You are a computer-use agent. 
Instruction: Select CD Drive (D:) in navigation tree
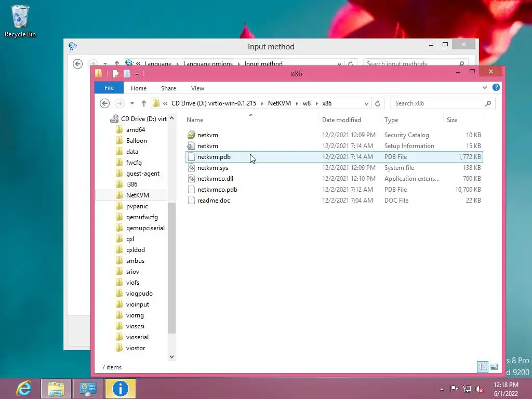coord(138,119)
